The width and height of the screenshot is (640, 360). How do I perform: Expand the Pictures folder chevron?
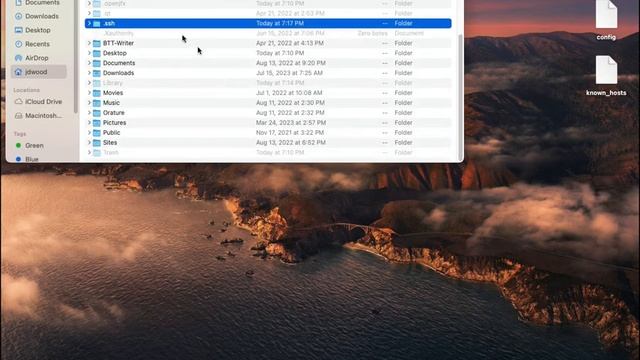(89, 122)
